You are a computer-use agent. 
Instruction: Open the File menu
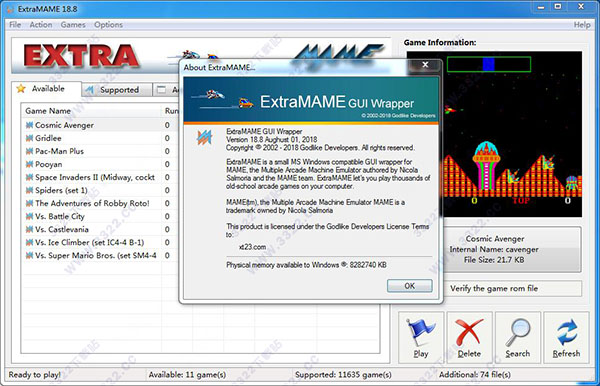tap(15, 25)
